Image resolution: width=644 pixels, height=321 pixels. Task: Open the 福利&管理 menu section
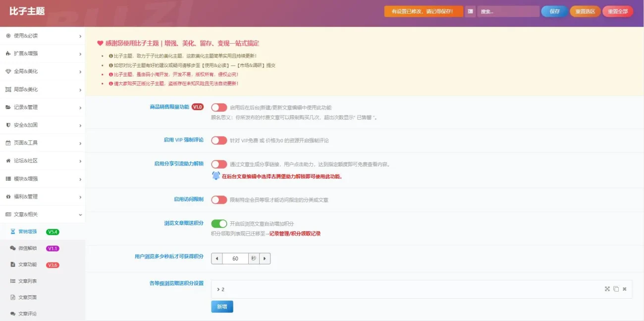(43, 196)
